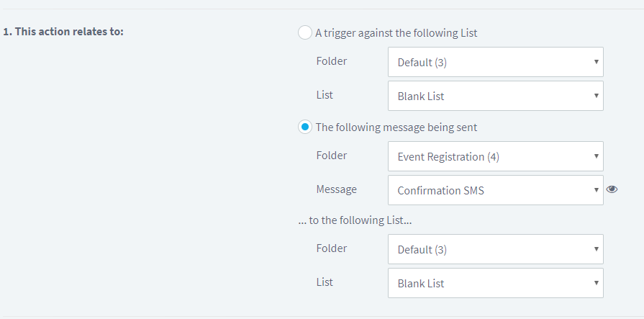The image size is (644, 319).
Task: Click the Folder label in the last section
Action: click(332, 248)
